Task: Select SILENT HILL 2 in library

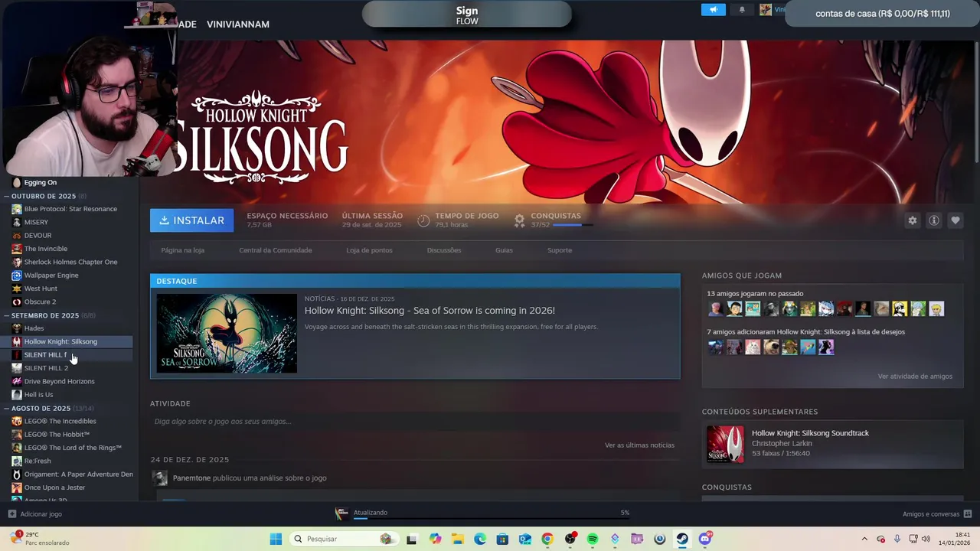Action: pos(46,368)
